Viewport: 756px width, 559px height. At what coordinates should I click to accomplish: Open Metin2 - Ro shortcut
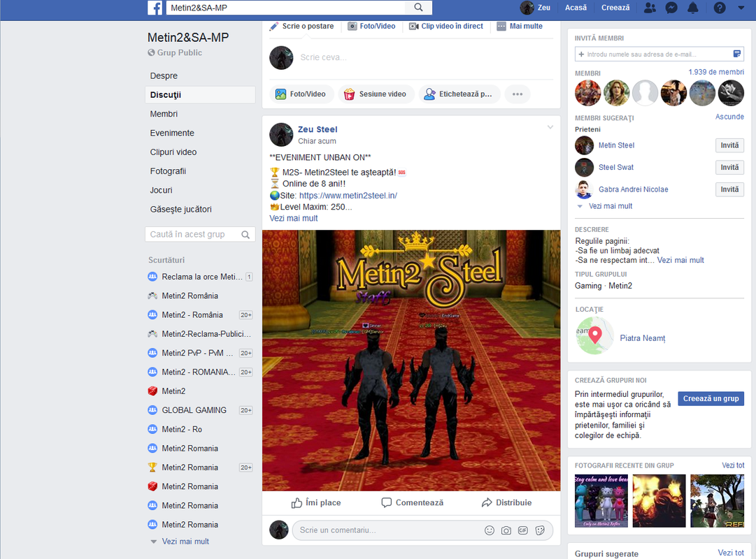tap(176, 429)
